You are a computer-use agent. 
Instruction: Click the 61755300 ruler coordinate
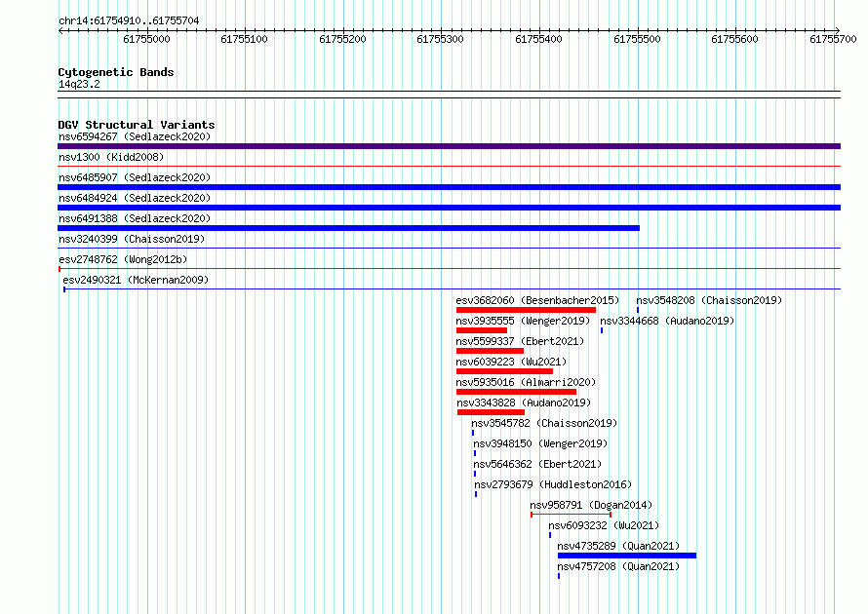[440, 39]
